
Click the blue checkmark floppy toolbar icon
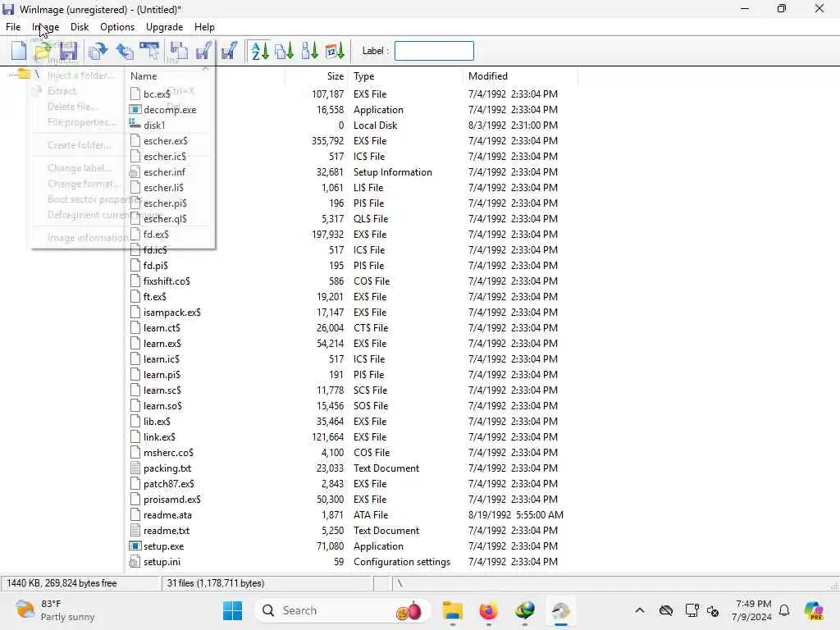229,51
